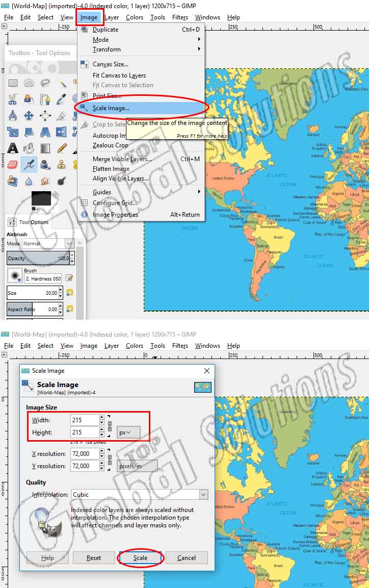
Task: Select the Crop knife tool
Action: tap(62, 115)
